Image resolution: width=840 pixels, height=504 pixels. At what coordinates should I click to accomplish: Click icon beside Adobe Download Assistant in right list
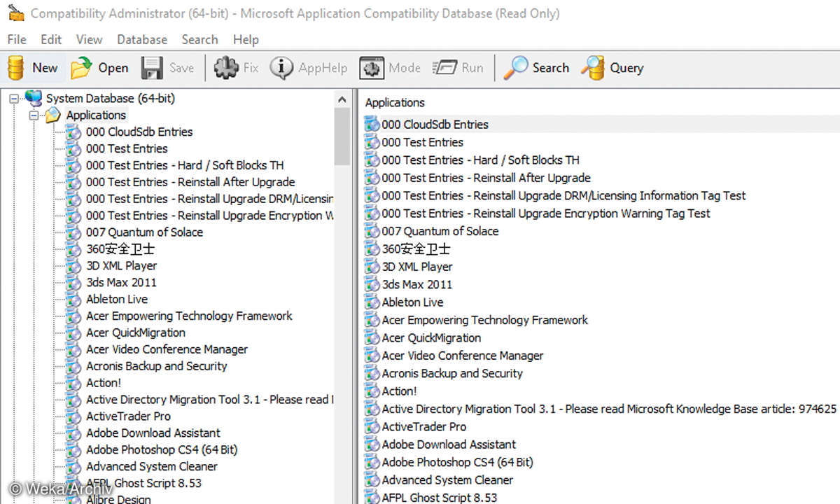[372, 444]
